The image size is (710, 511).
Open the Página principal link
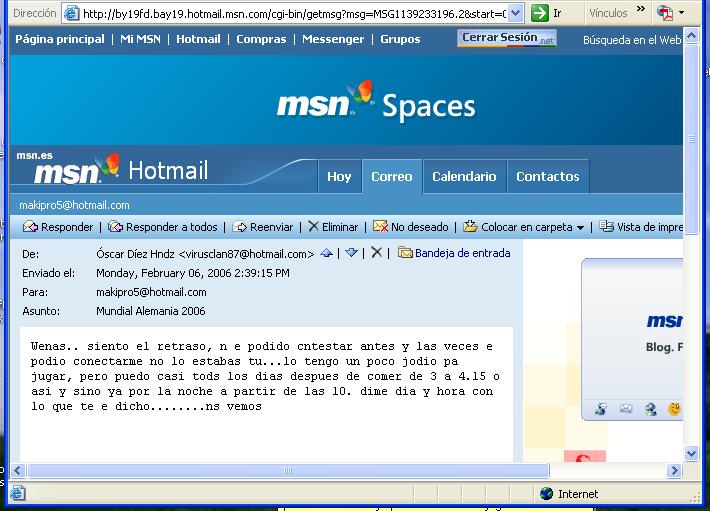point(60,39)
